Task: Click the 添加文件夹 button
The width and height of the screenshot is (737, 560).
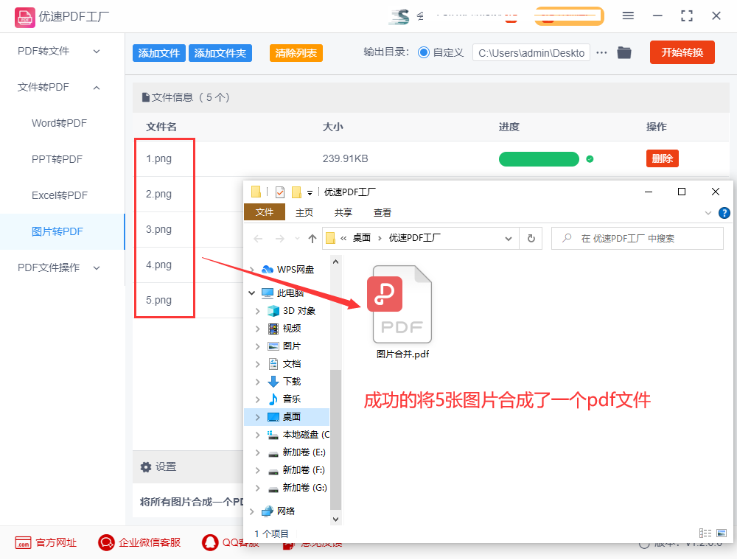Action: (220, 53)
